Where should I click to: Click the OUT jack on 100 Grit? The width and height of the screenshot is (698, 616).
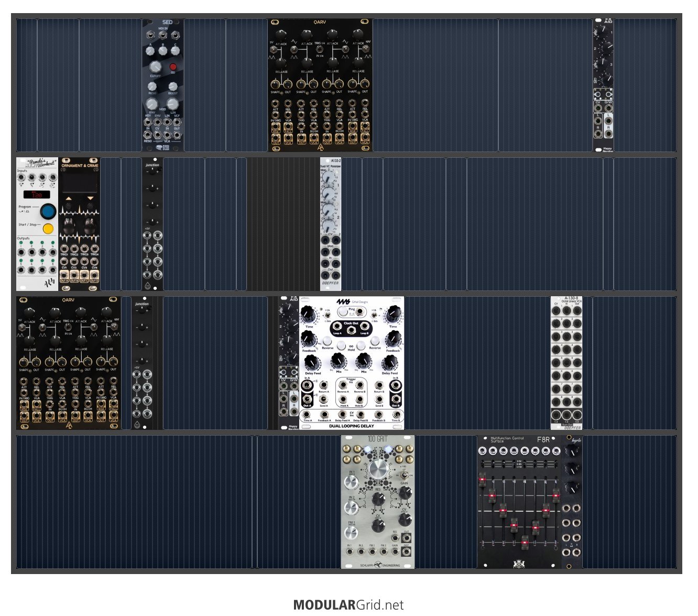(x=407, y=537)
